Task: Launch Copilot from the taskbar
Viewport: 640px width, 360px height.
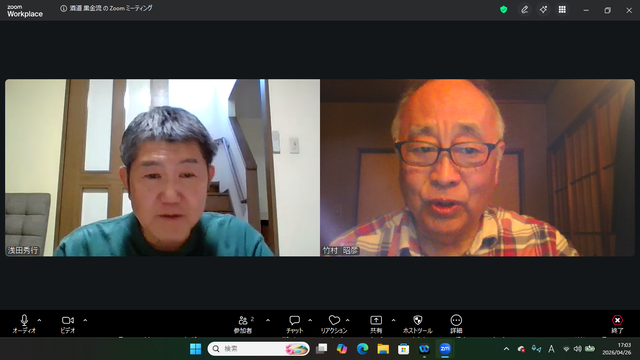Action: coord(342,349)
